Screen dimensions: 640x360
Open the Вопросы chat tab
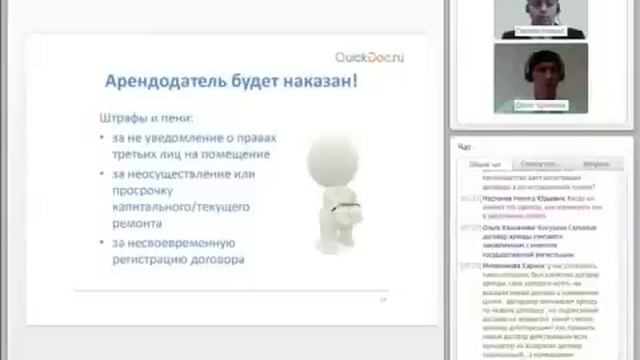(596, 164)
